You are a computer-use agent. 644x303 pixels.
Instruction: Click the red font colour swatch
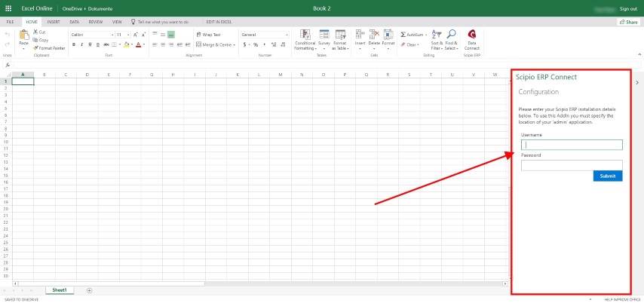tap(138, 44)
